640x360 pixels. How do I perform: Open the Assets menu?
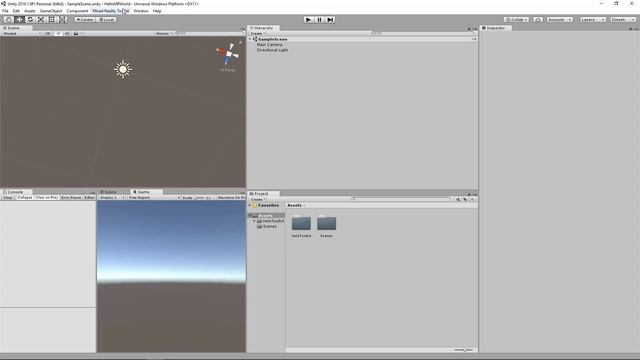coord(30,11)
